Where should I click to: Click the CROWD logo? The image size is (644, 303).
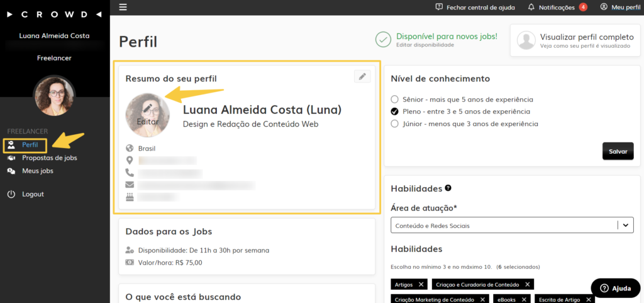54,14
